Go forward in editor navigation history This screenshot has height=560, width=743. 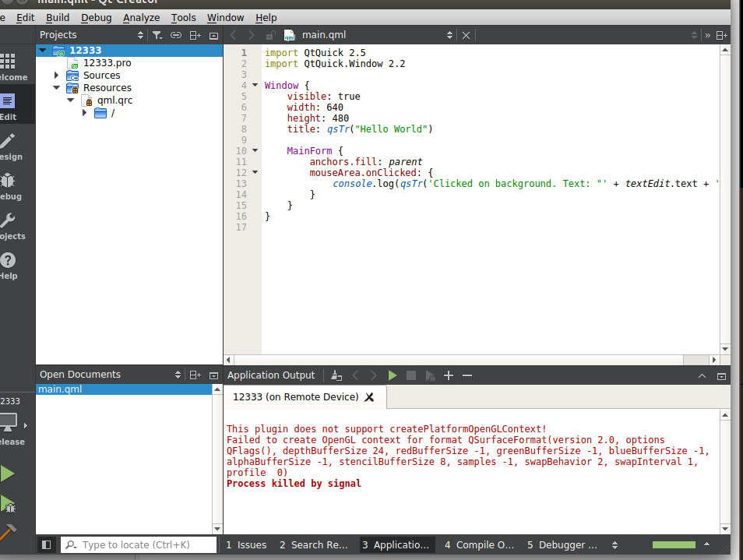(251, 35)
